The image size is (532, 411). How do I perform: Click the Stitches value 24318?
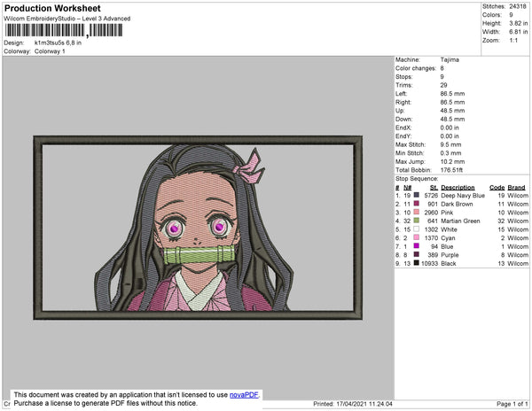tap(518, 6)
